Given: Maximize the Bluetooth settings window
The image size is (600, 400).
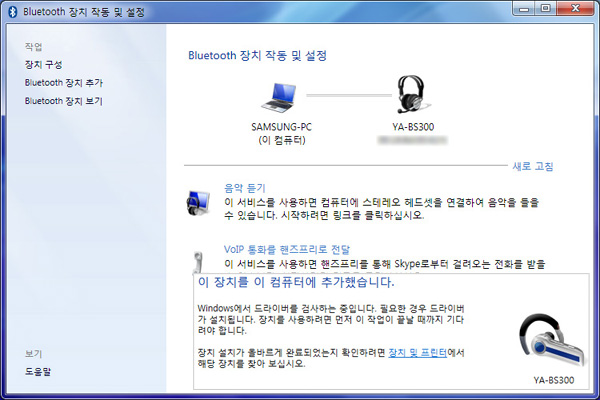Looking at the screenshot, I should [545, 8].
